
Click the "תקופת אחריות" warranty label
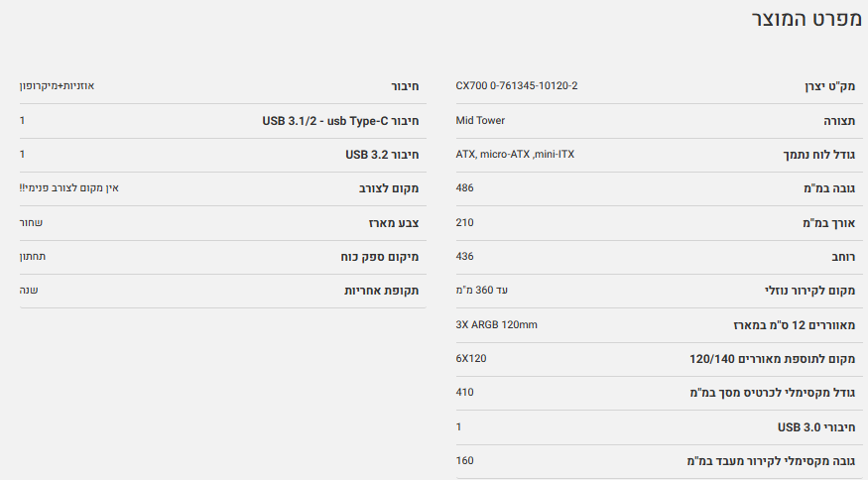pos(381,291)
